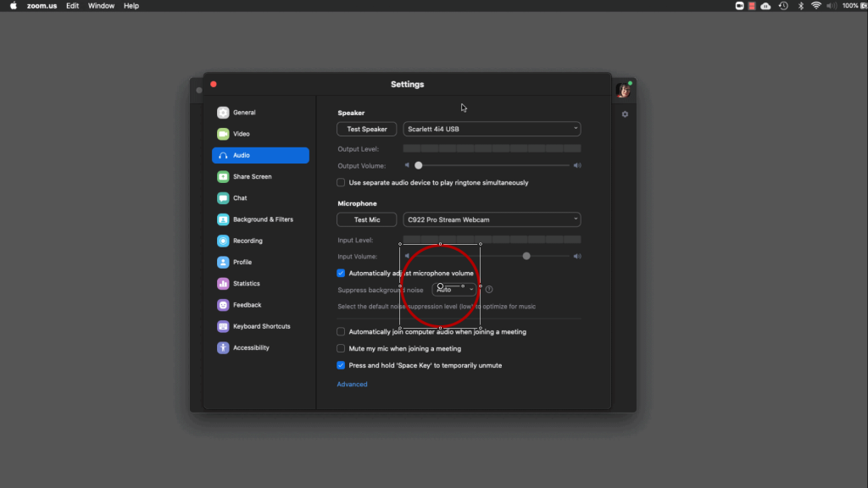The image size is (868, 488).
Task: Open the Edit menu
Action: [73, 6]
